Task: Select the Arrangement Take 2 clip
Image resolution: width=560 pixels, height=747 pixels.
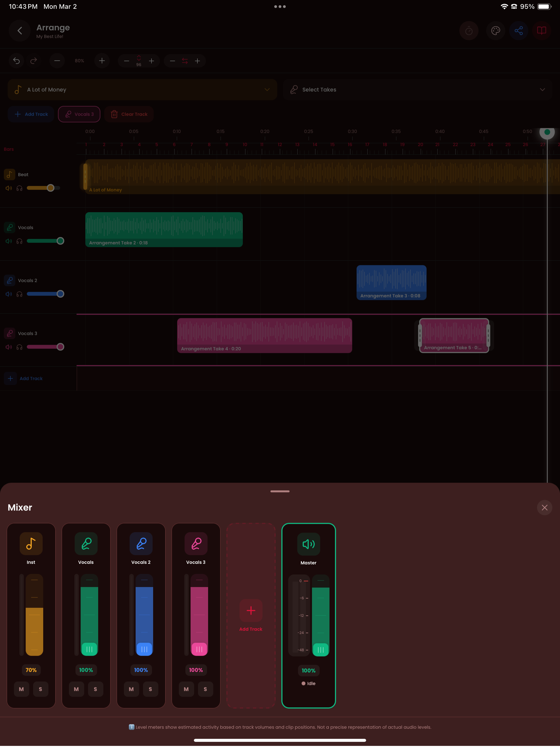Action: [x=164, y=230]
